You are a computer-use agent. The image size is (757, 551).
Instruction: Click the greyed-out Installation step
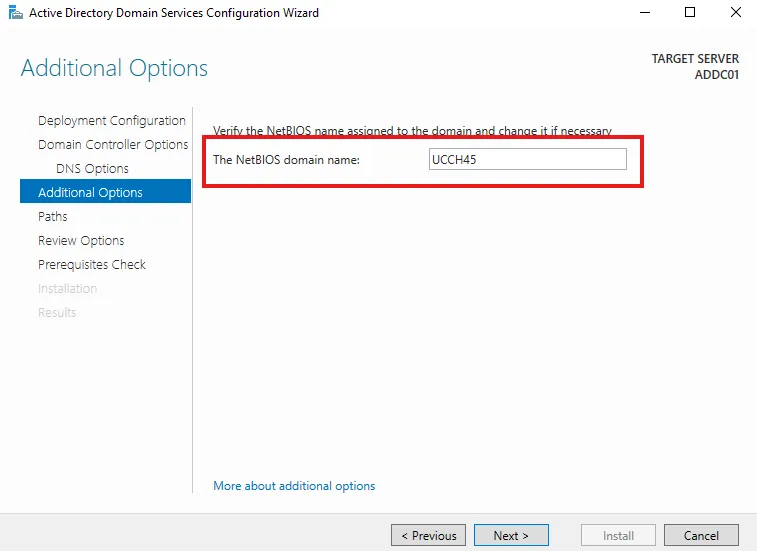click(67, 288)
